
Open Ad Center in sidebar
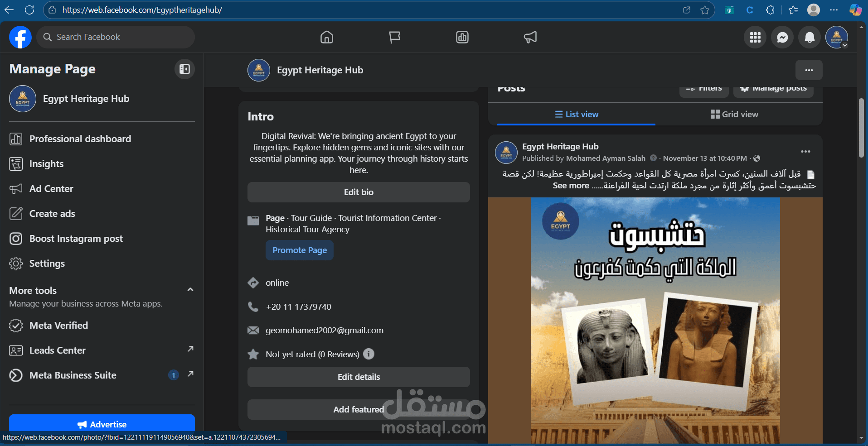tap(102, 189)
